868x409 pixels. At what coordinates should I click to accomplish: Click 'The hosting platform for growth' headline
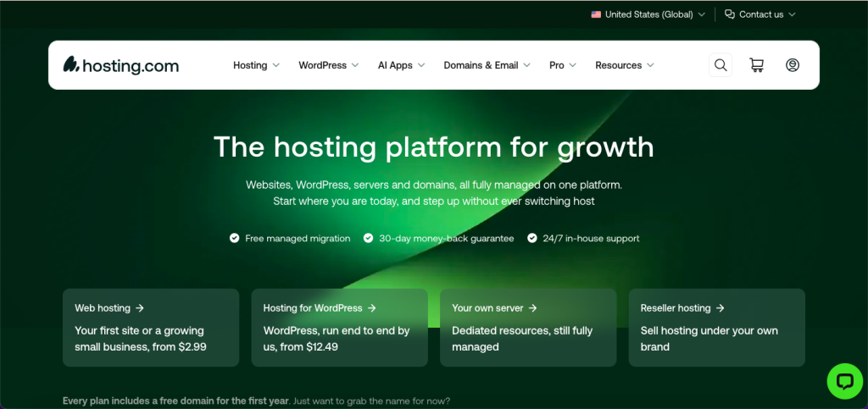point(433,147)
